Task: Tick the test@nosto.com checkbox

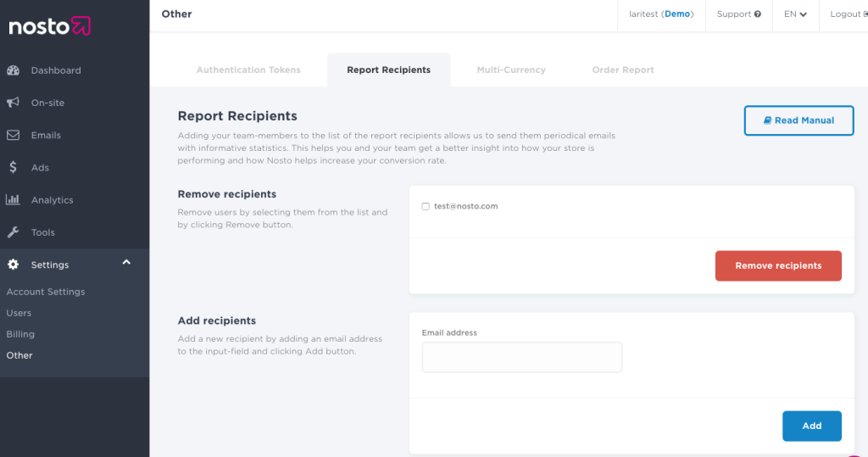Action: pyautogui.click(x=426, y=206)
